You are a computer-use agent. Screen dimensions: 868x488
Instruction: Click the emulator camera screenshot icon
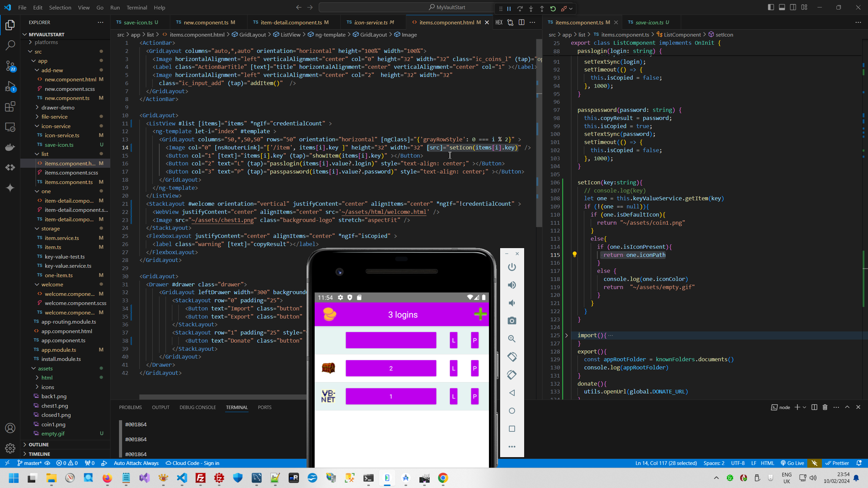[512, 321]
